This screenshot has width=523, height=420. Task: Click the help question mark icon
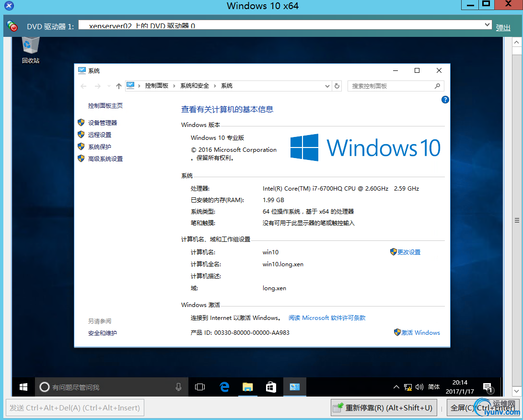(x=445, y=100)
